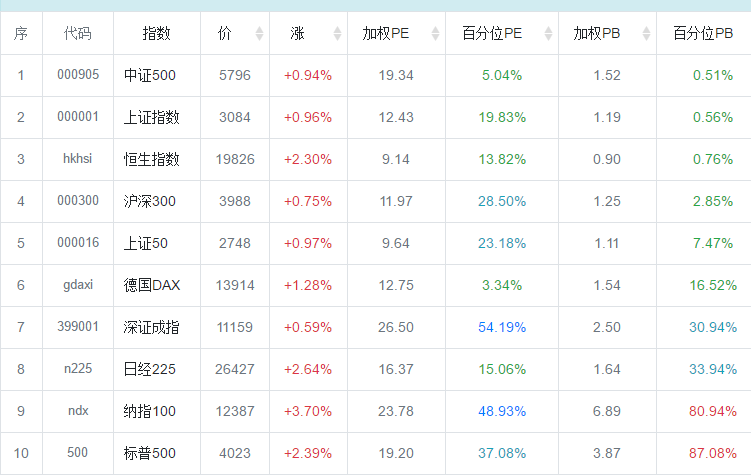Click code 000300
This screenshot has width=751, height=475.
78,201
